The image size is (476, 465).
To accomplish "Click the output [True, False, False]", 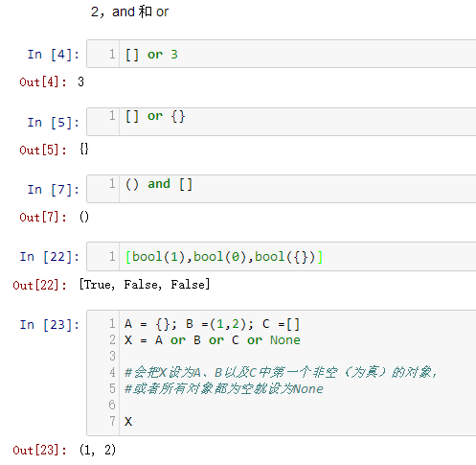I will coord(145,284).
